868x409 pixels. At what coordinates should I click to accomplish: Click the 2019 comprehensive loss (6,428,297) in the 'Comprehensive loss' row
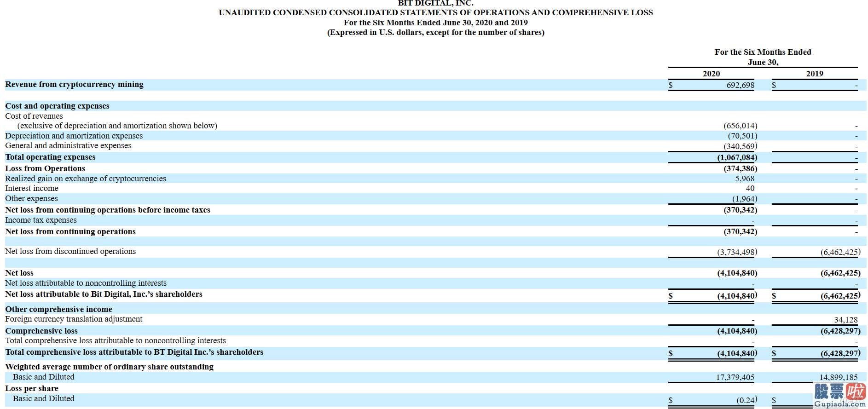(x=840, y=331)
